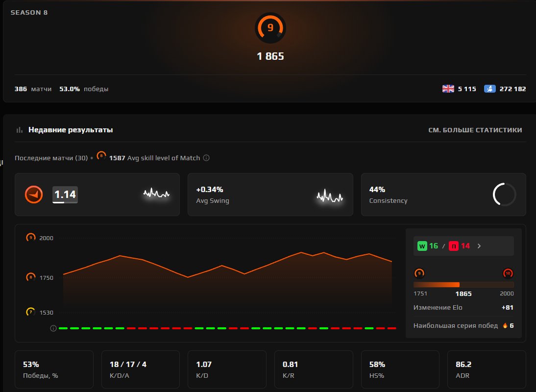Click the green W wins badge

[x=422, y=246]
